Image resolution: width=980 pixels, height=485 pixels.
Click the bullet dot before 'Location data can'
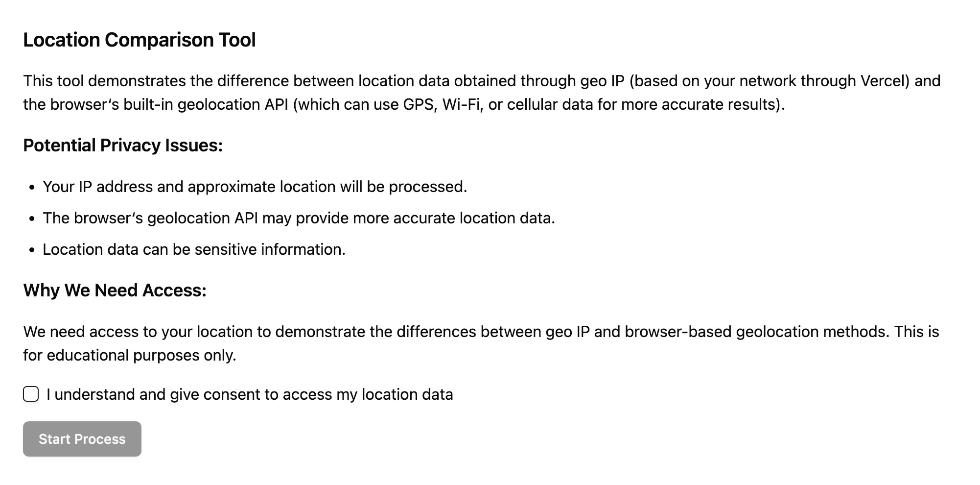(32, 250)
